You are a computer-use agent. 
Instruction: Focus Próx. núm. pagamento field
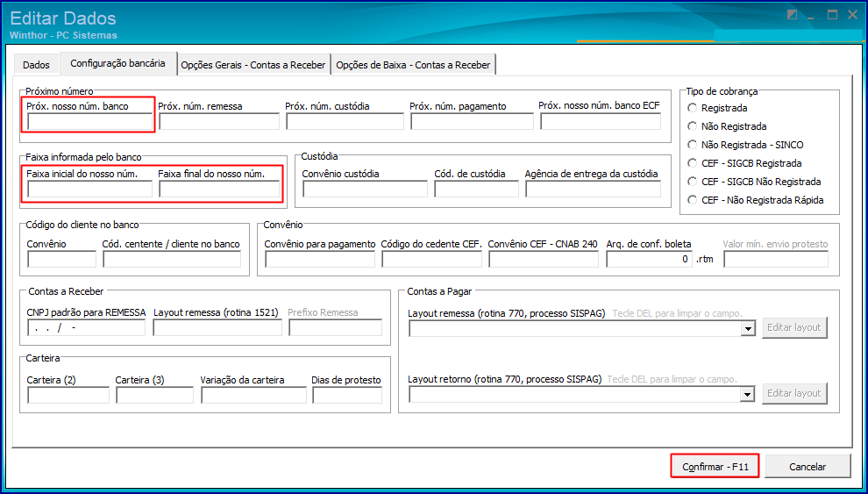tap(473, 121)
